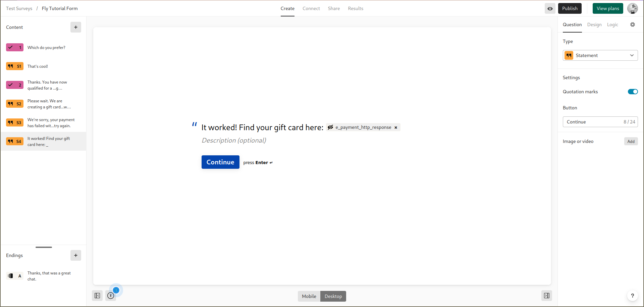644x307 pixels.
Task: Switch preview to Mobile view
Action: tap(309, 296)
